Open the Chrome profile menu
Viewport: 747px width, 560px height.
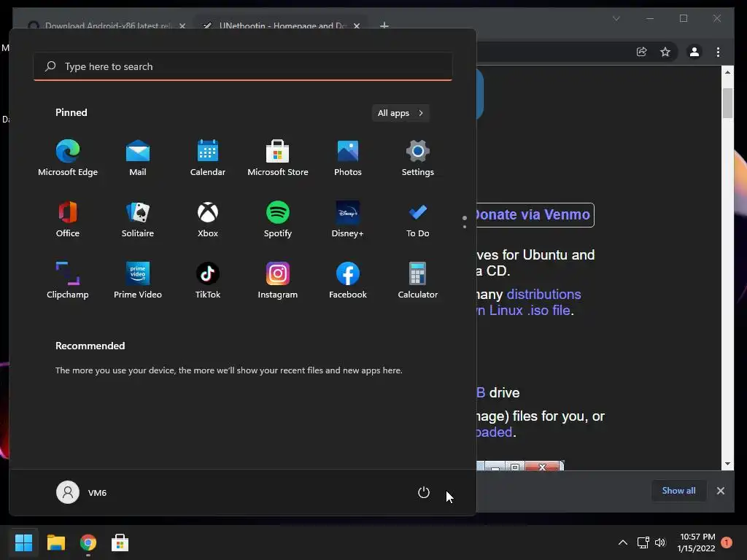pyautogui.click(x=694, y=52)
